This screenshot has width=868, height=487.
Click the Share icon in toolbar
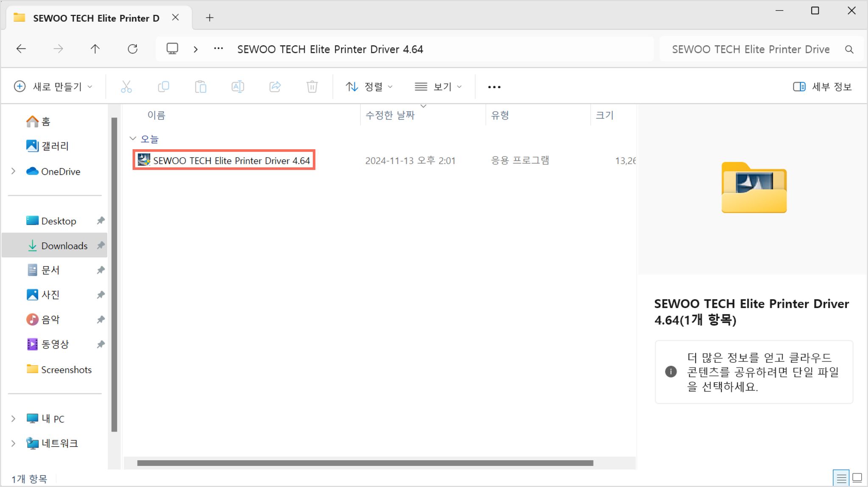pos(275,87)
